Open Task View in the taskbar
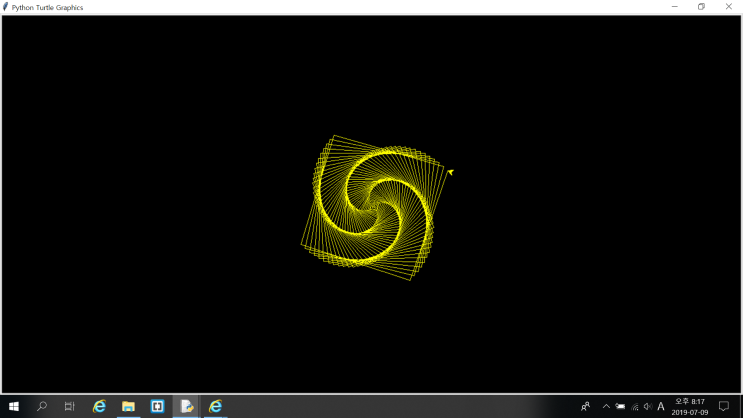This screenshot has width=743, height=418. click(70, 406)
